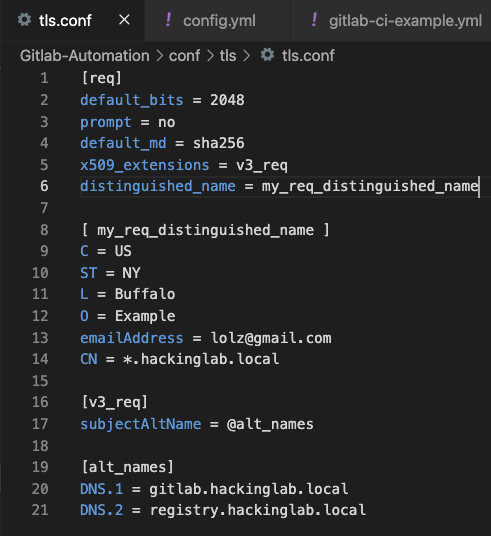The image size is (491, 536).
Task: Click the lolz@gmail.com email value
Action: pos(271,338)
